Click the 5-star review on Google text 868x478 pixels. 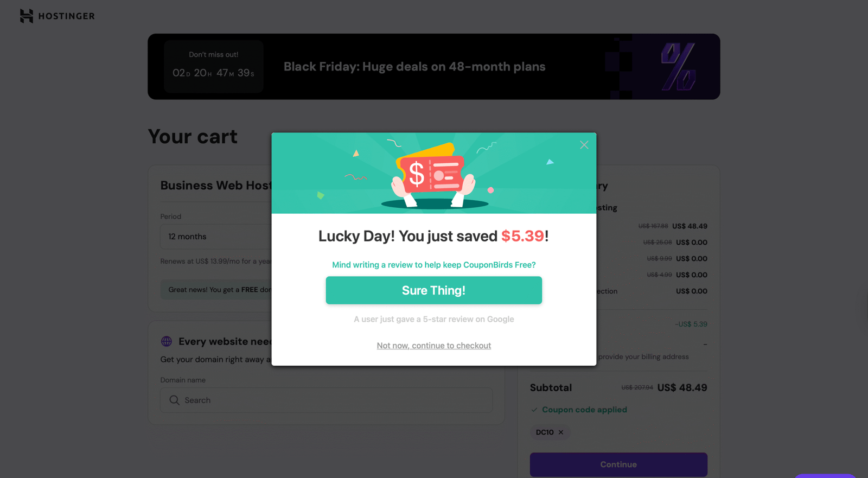coord(434,319)
